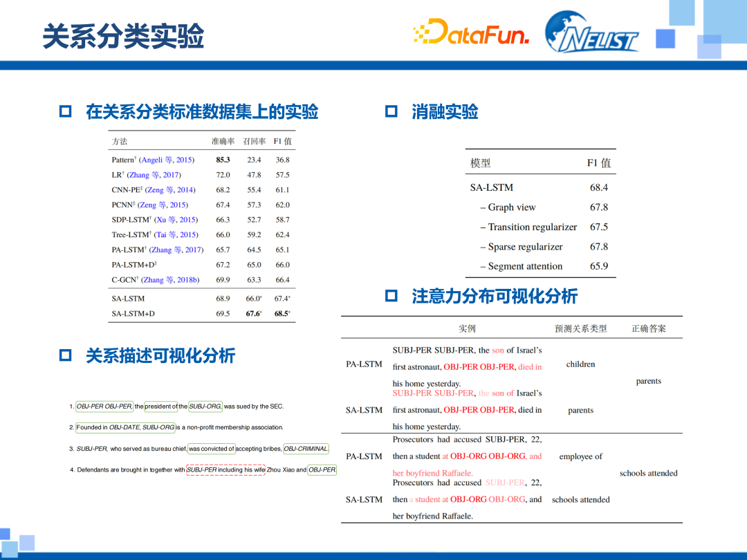Image resolution: width=747 pixels, height=560 pixels.
Task: Open citation Zhang 等, 2017 in PA-LSTM row
Action: coord(176,250)
